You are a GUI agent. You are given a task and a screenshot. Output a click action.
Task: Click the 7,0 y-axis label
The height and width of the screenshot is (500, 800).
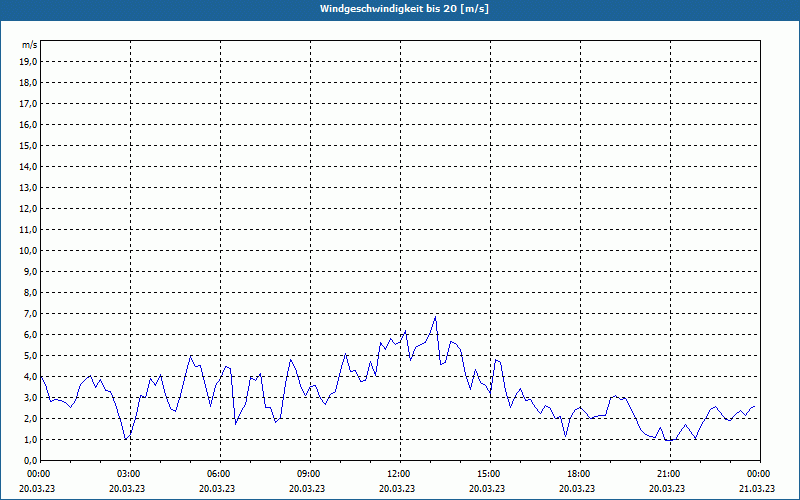pos(30,314)
